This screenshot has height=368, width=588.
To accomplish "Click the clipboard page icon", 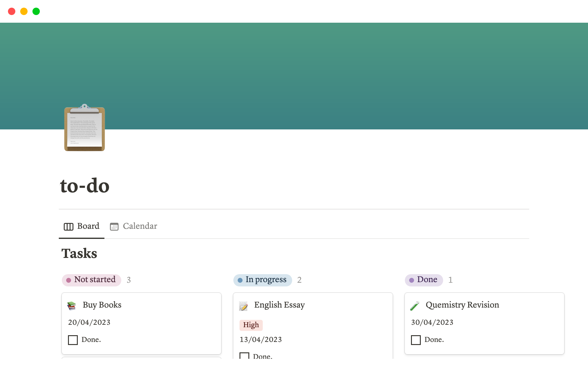I will pos(85,128).
